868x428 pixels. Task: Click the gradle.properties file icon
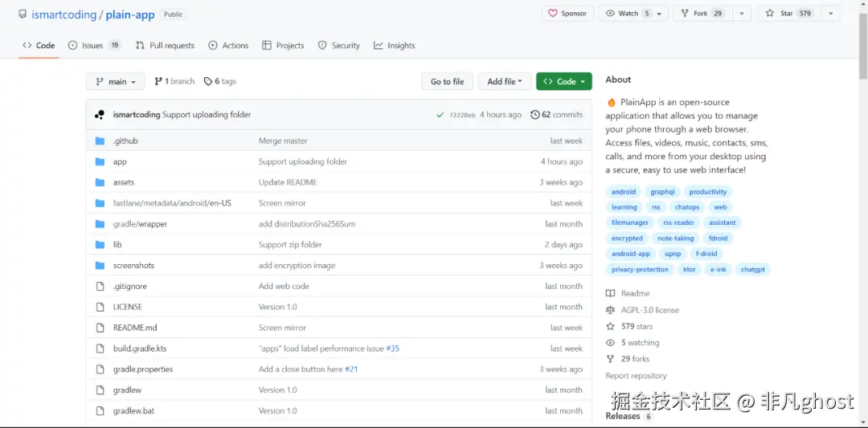[100, 369]
